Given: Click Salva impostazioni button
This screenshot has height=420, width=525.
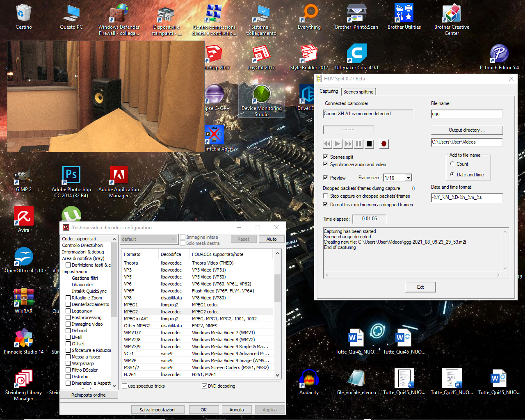Looking at the screenshot, I should 157,410.
